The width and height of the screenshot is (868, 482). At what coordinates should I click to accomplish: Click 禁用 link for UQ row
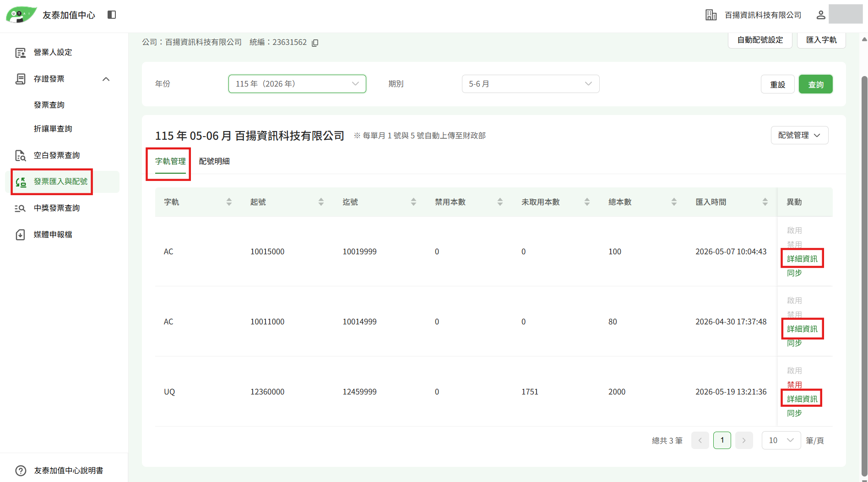coord(794,384)
